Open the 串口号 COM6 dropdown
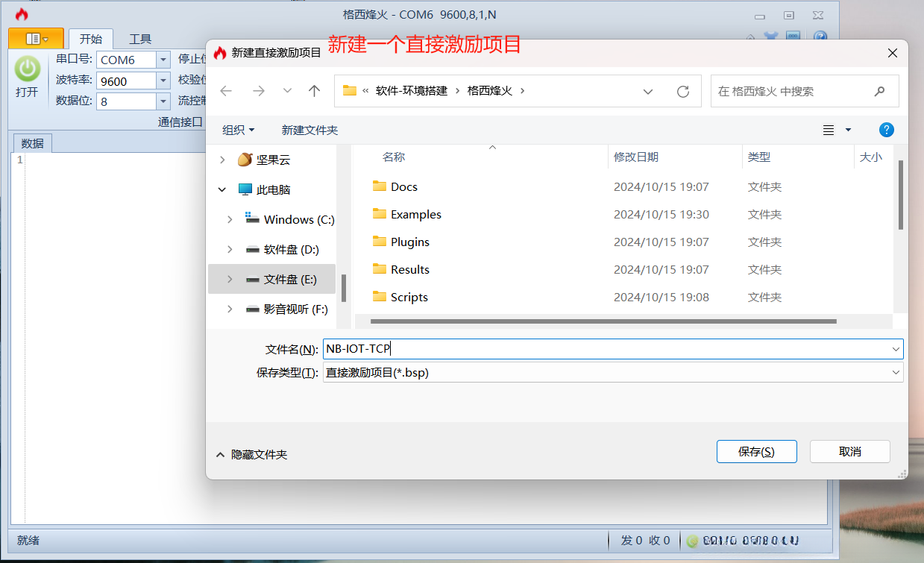This screenshot has width=924, height=563. (x=163, y=60)
